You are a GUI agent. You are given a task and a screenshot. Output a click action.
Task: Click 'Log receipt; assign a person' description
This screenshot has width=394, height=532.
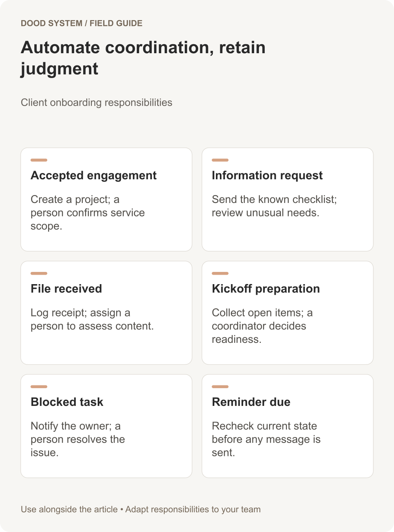click(x=92, y=319)
